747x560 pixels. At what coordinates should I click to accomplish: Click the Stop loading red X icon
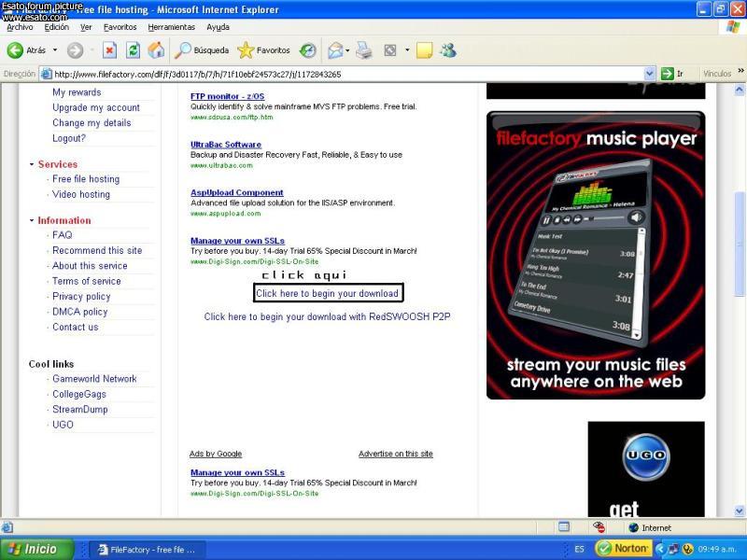pyautogui.click(x=109, y=50)
